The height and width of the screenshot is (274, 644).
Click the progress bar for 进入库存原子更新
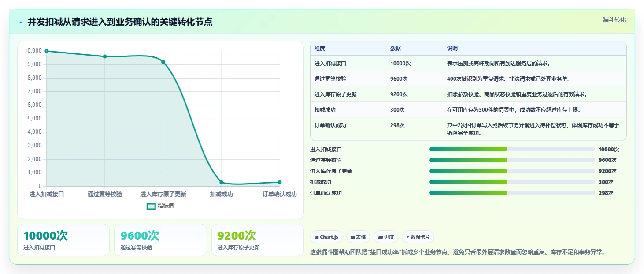pyautogui.click(x=512, y=171)
